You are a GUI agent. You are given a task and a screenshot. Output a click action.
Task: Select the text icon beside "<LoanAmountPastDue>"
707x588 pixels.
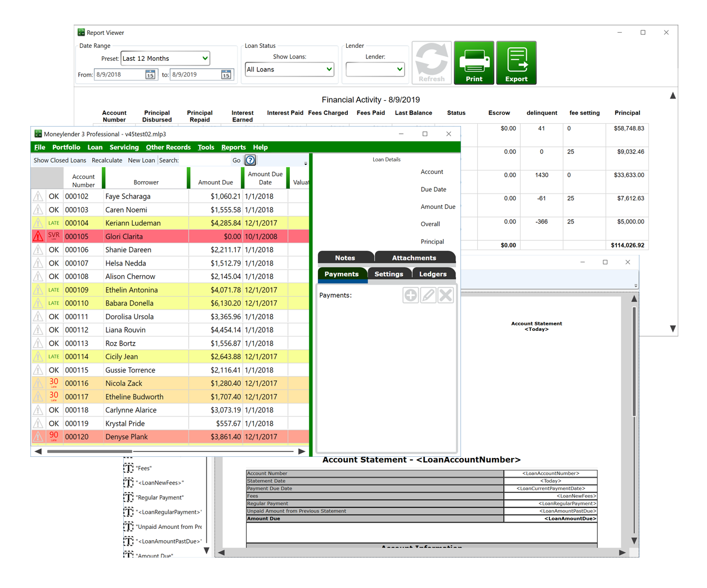point(128,541)
